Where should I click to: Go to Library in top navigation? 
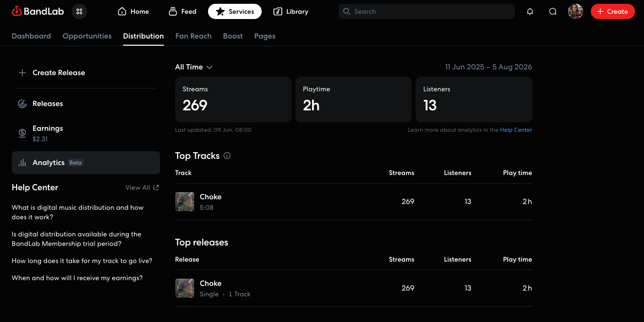click(x=291, y=11)
